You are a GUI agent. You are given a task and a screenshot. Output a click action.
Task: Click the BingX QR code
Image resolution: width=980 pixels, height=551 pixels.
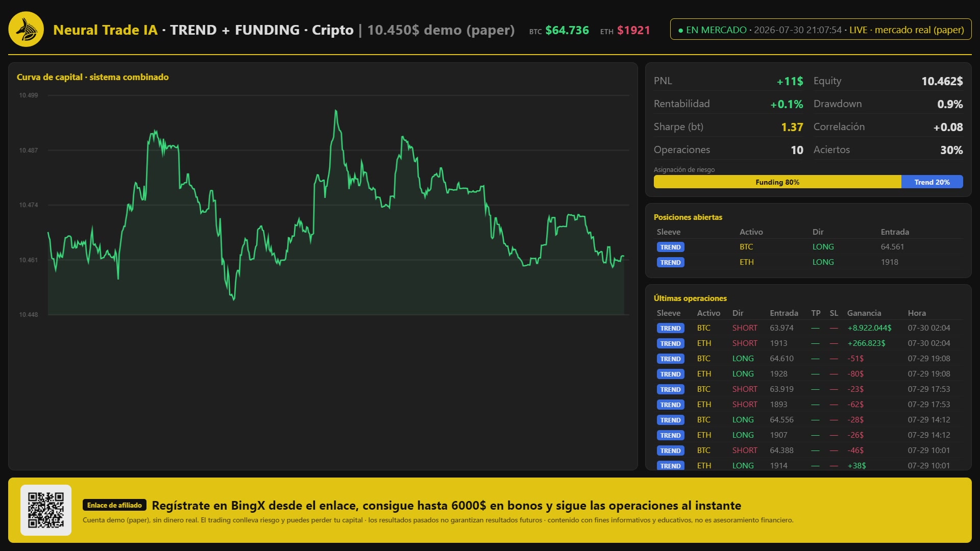[x=46, y=510]
